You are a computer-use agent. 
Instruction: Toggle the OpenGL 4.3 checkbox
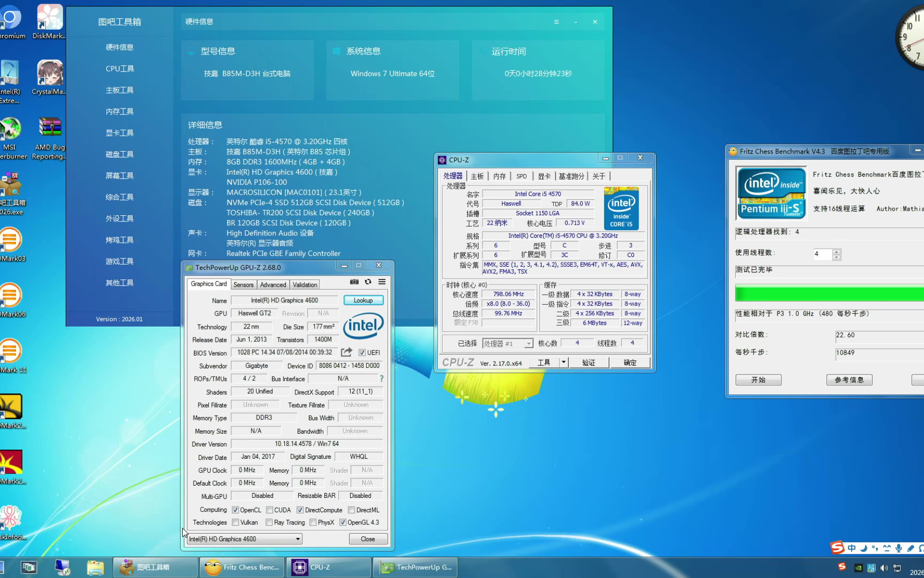click(343, 523)
